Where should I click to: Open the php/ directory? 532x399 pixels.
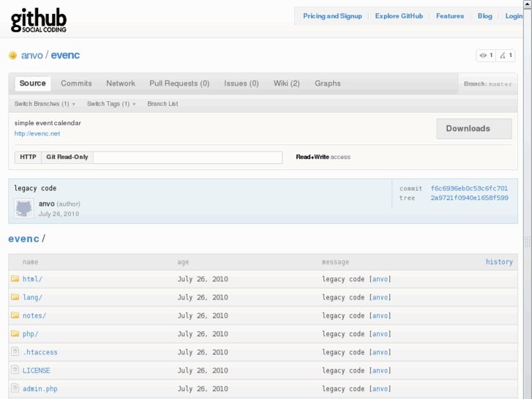pos(31,334)
